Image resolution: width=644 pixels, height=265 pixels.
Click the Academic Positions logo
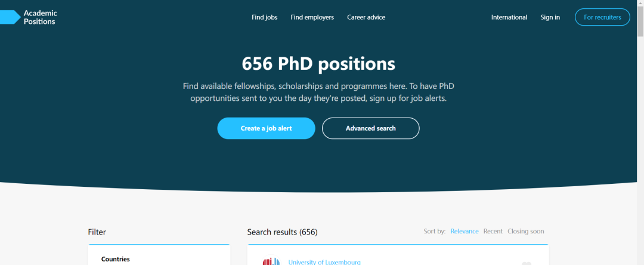coord(10,17)
